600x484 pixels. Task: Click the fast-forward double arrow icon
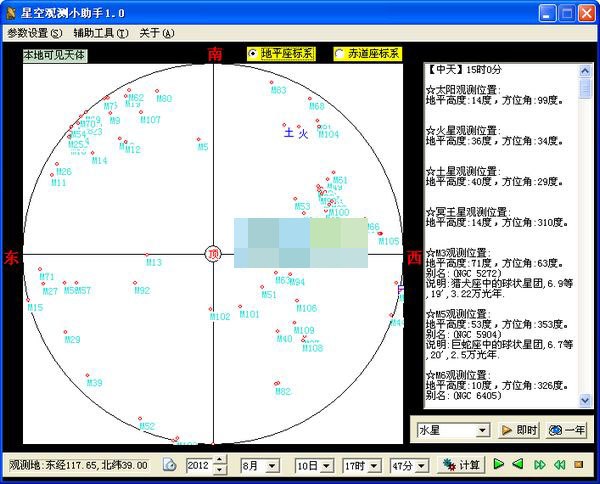(x=540, y=465)
